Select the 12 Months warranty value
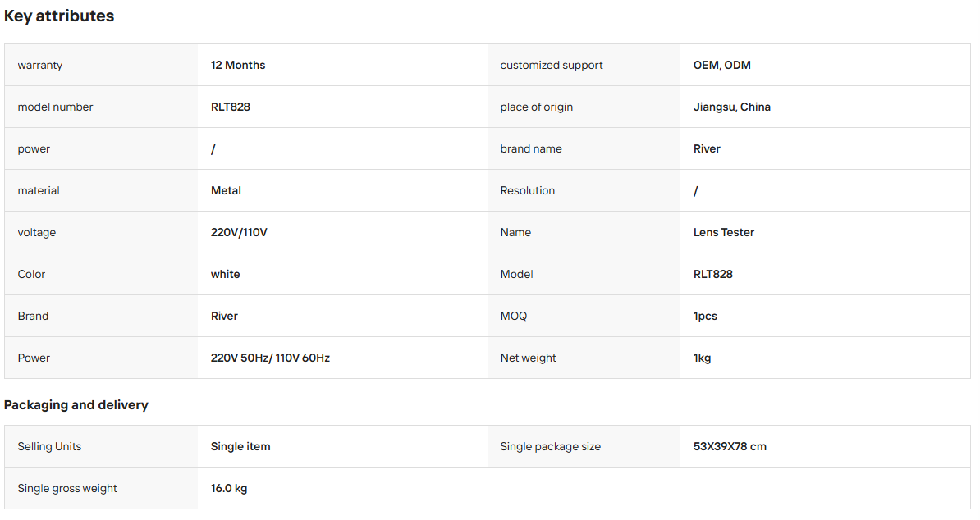 [237, 65]
